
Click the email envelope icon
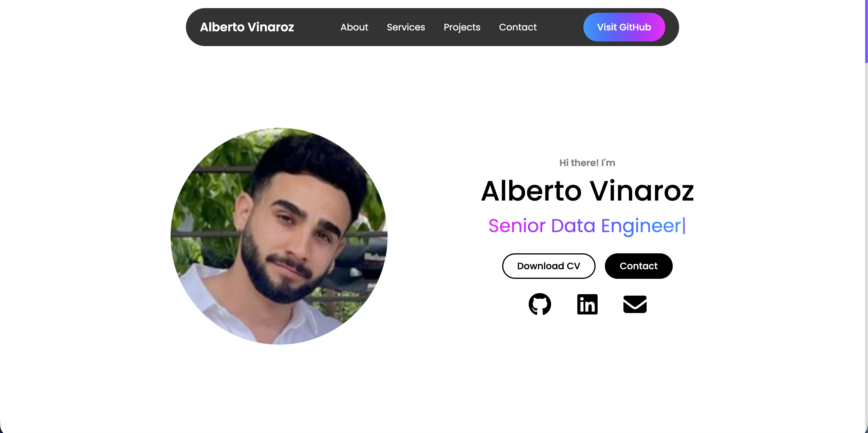635,304
